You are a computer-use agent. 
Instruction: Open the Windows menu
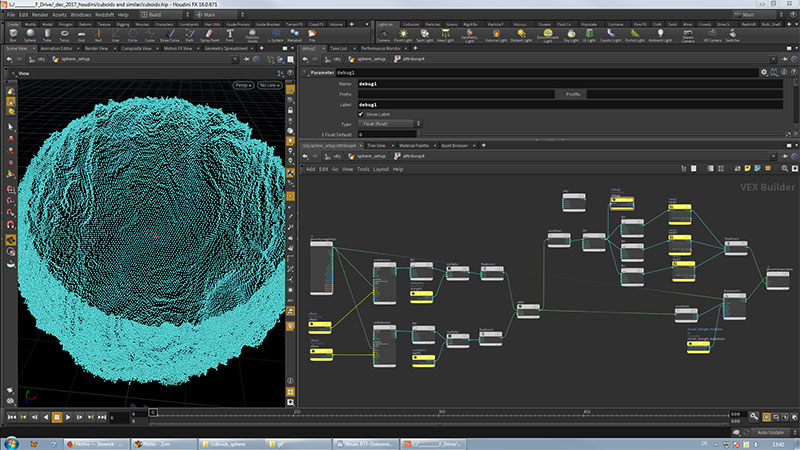click(x=81, y=15)
